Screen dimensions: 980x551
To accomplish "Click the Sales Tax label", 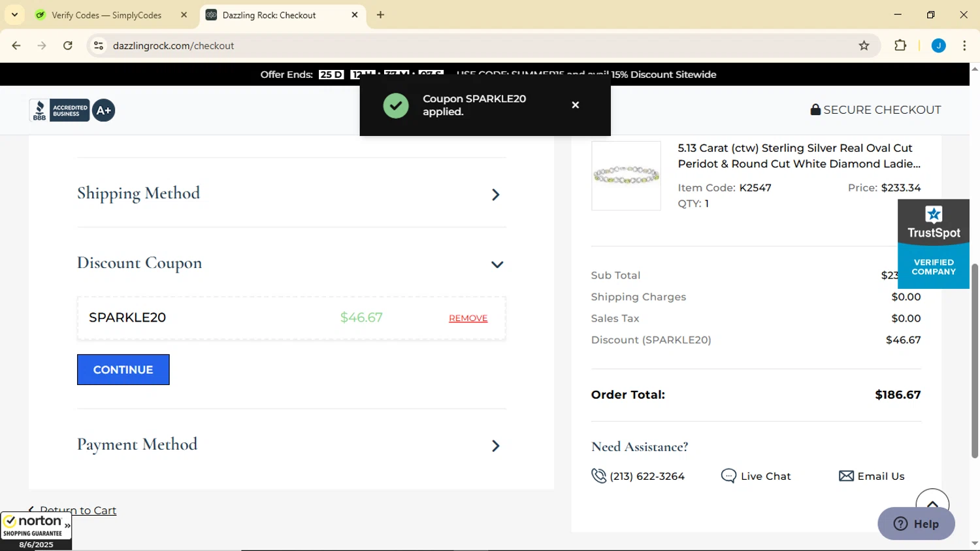I will pyautogui.click(x=615, y=318).
